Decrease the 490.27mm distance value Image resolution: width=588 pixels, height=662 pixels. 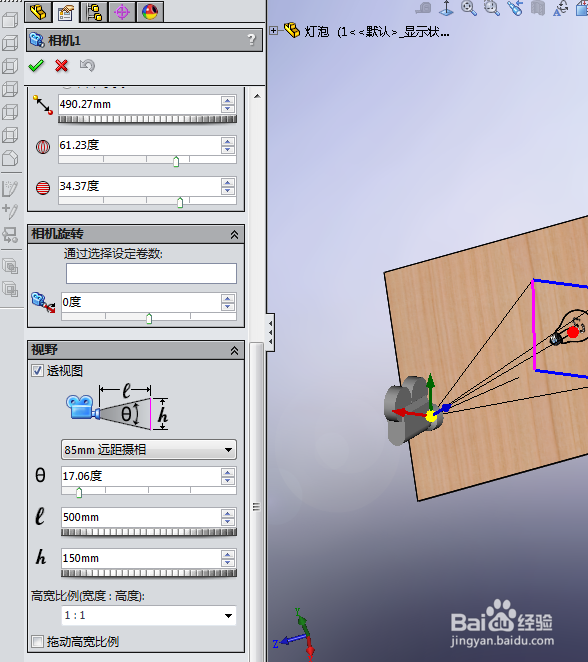coord(228,109)
